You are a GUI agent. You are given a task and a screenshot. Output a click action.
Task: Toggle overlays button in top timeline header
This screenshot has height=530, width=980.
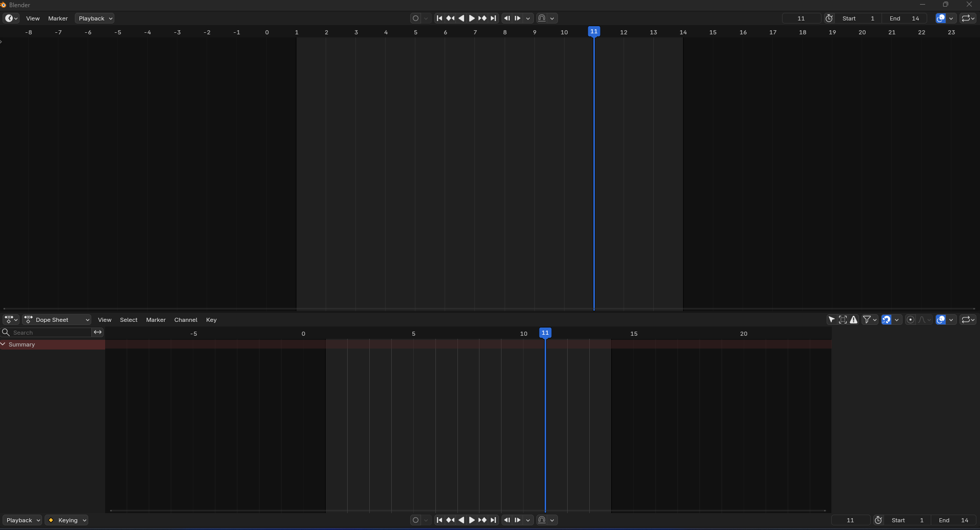click(941, 18)
